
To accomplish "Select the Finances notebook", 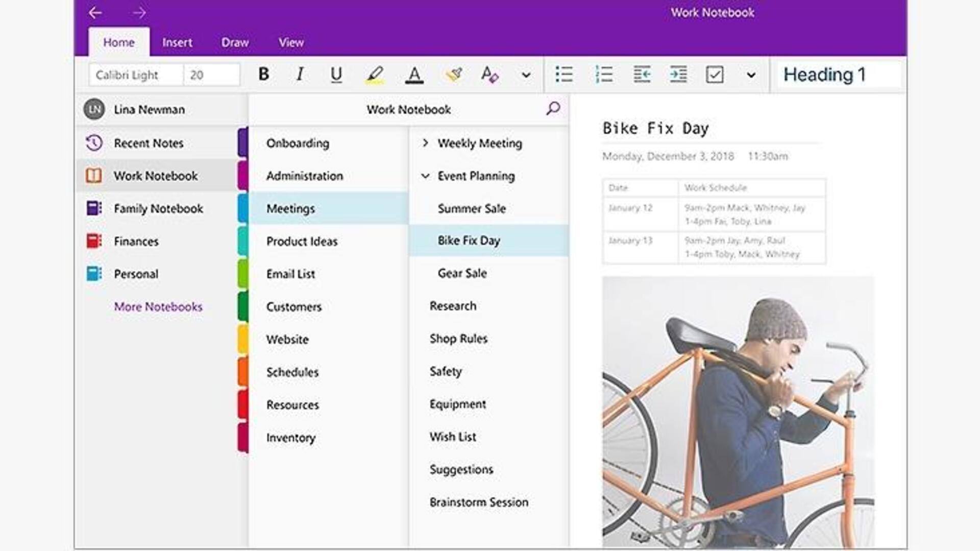I will 157,241.
